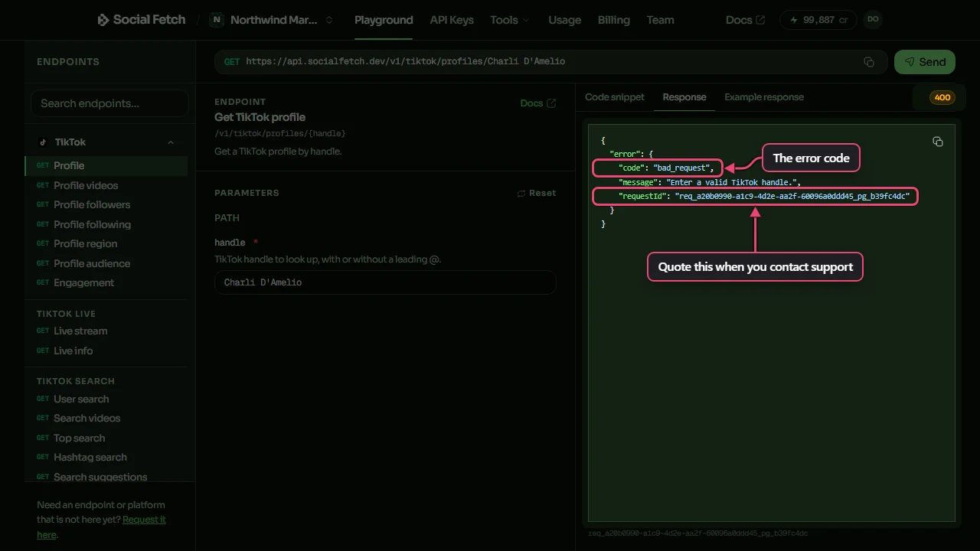Collapse the TikTok endpoints group
This screenshot has height=551, width=980.
[171, 142]
